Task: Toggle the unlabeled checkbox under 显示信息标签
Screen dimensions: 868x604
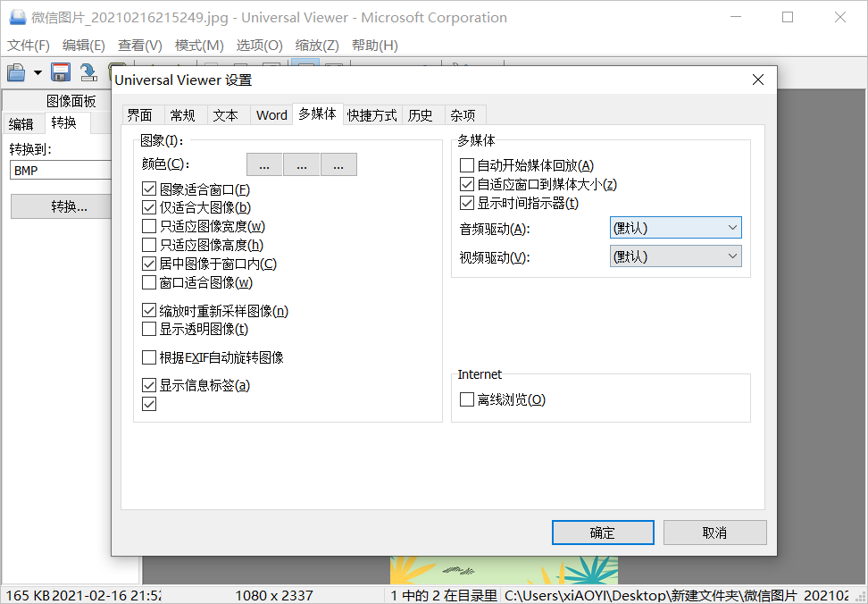Action: 149,404
